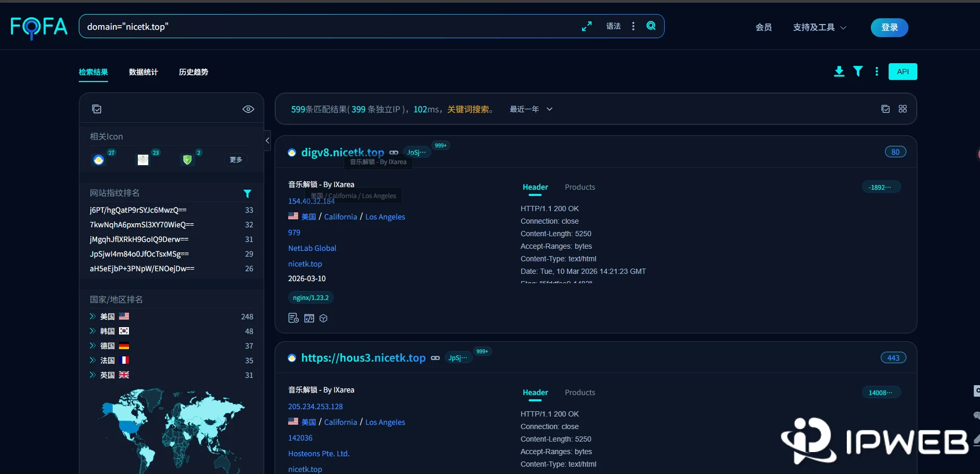The height and width of the screenshot is (474, 980).
Task: Click the link icon beside digv8.nicetk.top
Action: [x=394, y=153]
